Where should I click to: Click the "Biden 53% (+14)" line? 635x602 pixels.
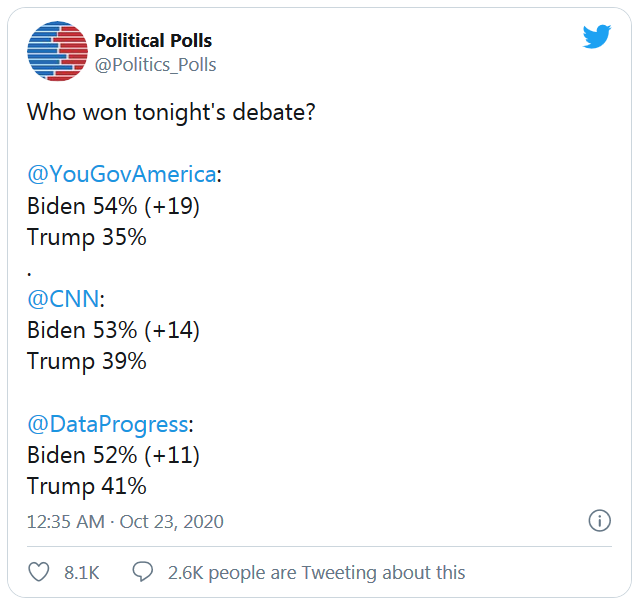(x=113, y=330)
